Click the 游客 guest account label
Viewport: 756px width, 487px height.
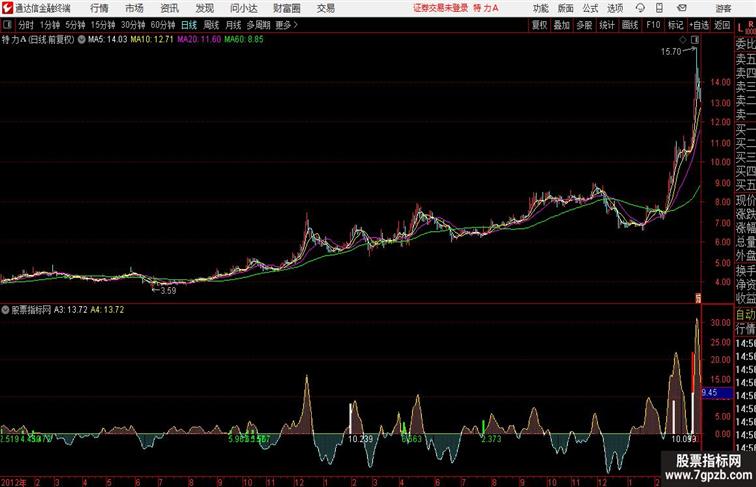(x=723, y=8)
